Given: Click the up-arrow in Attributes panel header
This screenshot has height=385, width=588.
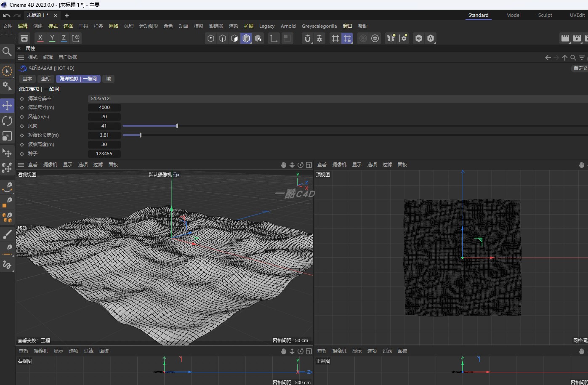Looking at the screenshot, I should tap(565, 58).
